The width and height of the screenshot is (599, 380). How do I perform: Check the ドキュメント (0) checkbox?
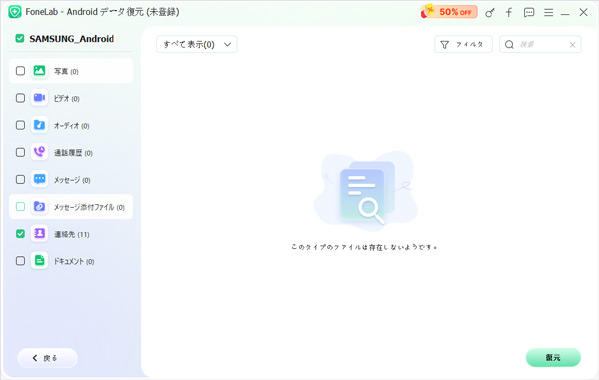(x=20, y=260)
